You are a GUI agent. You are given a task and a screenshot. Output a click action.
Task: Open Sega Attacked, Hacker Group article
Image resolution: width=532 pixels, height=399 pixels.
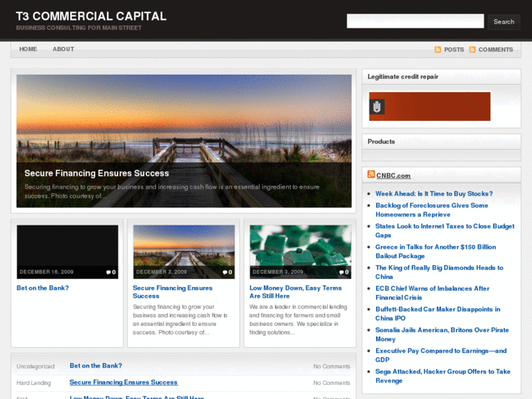coord(443,376)
